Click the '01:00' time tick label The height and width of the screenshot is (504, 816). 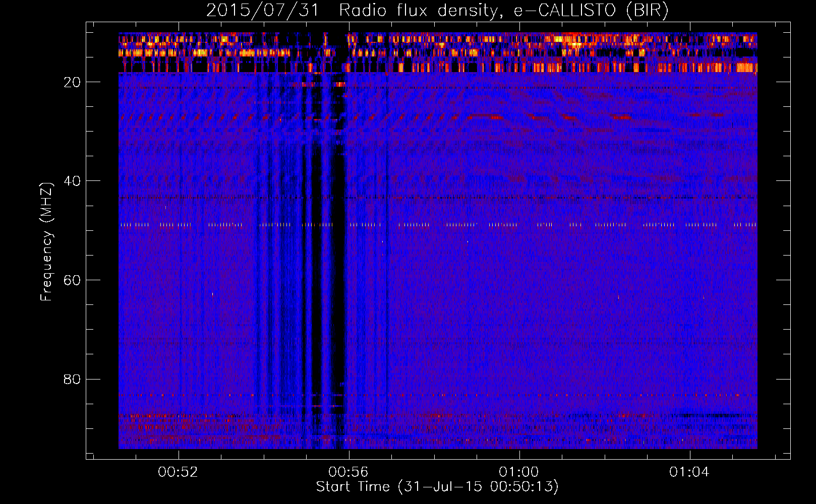tap(519, 472)
